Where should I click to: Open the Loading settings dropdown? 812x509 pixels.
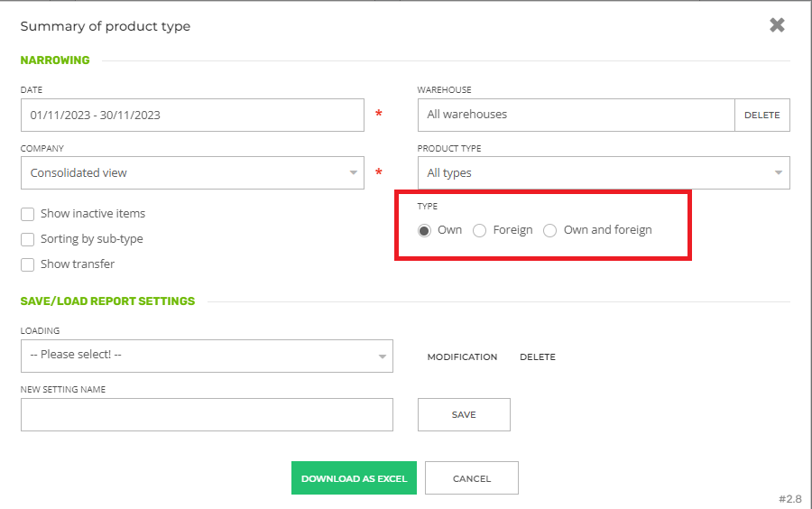(383, 356)
